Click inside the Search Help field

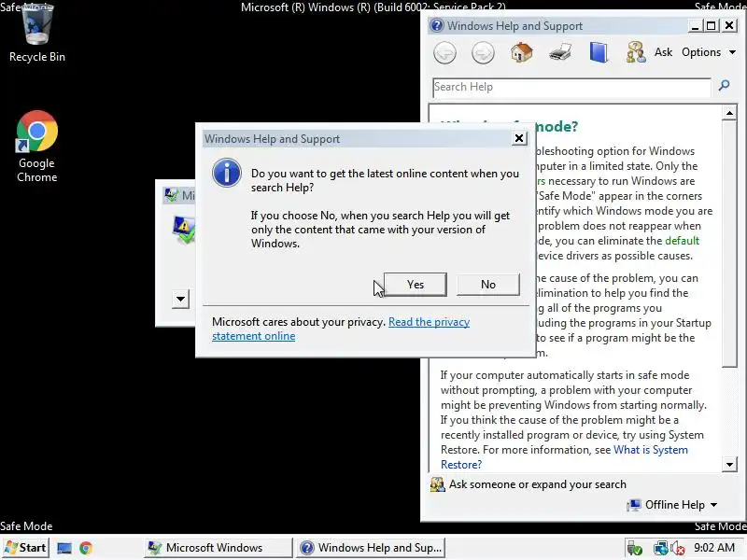(571, 87)
